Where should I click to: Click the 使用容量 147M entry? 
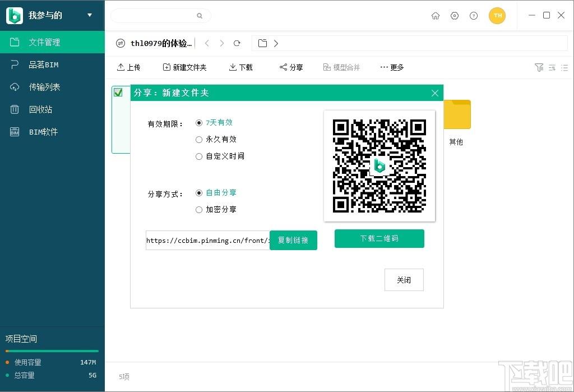(x=51, y=362)
